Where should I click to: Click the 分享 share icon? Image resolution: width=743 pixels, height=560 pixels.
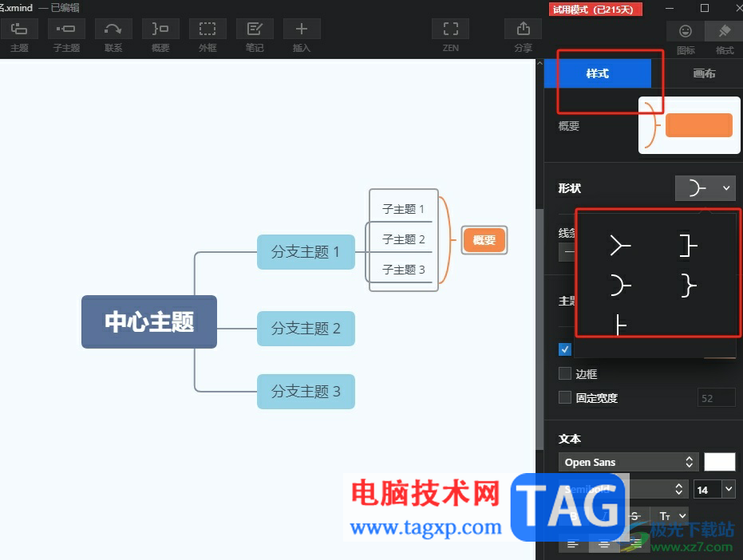pyautogui.click(x=524, y=29)
